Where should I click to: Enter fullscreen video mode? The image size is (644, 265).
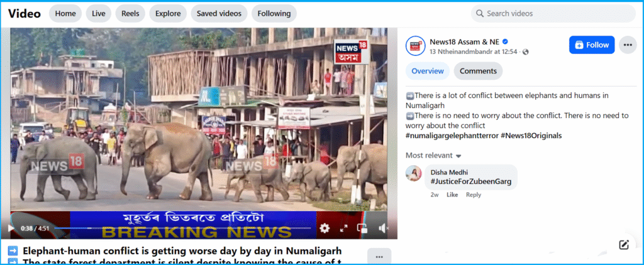click(x=344, y=229)
